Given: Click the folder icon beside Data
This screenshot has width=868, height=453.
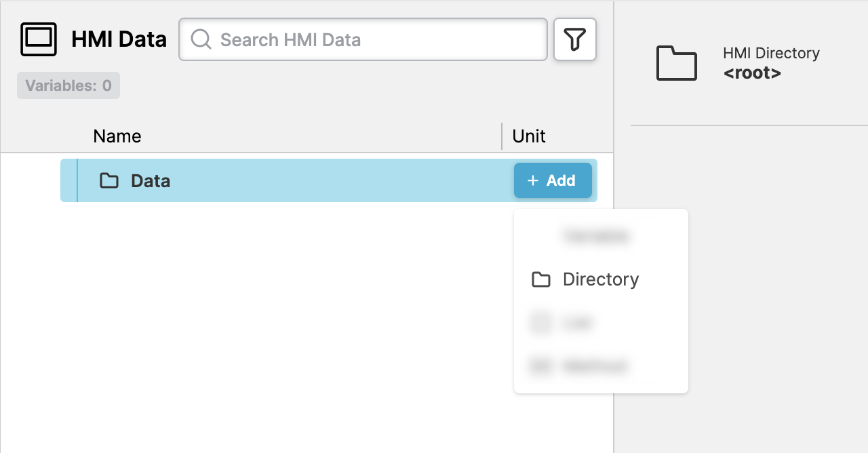Looking at the screenshot, I should coord(109,181).
